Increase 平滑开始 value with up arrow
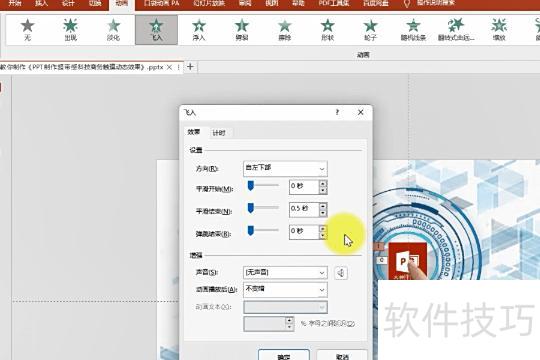Viewport: 540px width, 360px height. click(323, 184)
